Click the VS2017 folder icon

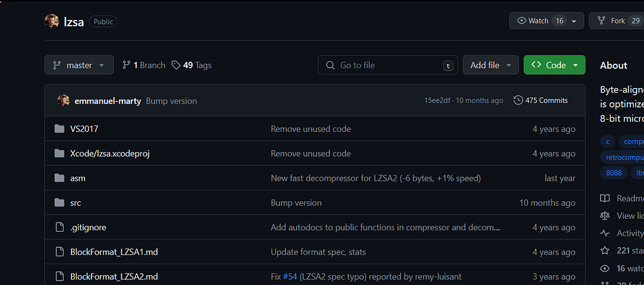[59, 129]
